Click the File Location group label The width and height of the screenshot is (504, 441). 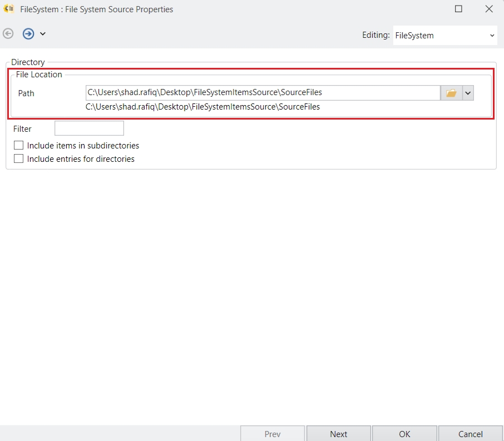click(39, 75)
